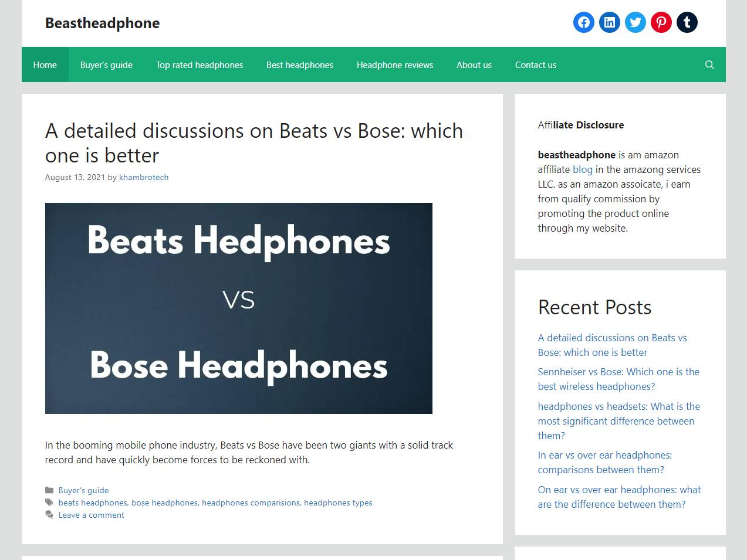Screen dimensions: 747x560
Task: Click the Beats vs Bose featured image
Action: click(x=239, y=308)
